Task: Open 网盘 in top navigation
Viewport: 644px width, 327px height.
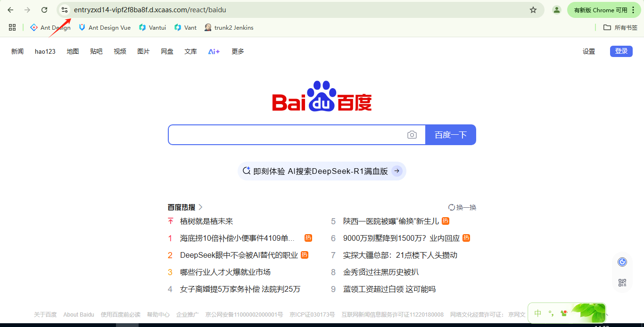Action: click(167, 51)
